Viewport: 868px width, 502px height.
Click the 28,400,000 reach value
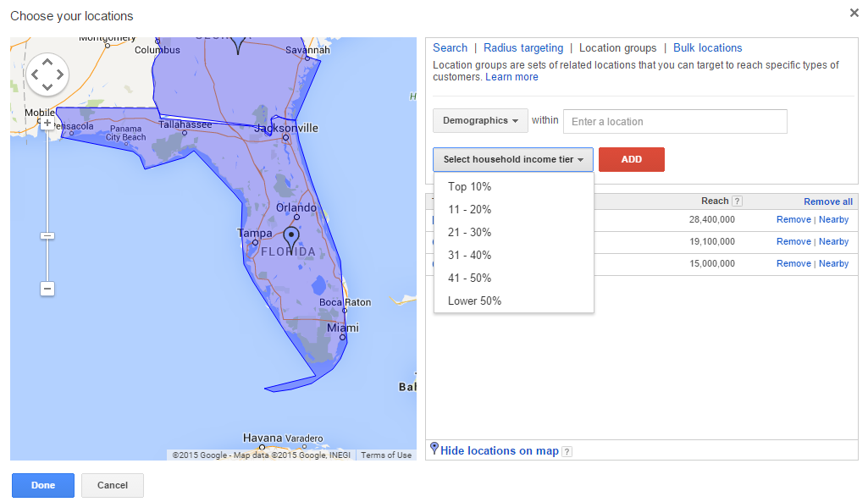pyautogui.click(x=712, y=219)
